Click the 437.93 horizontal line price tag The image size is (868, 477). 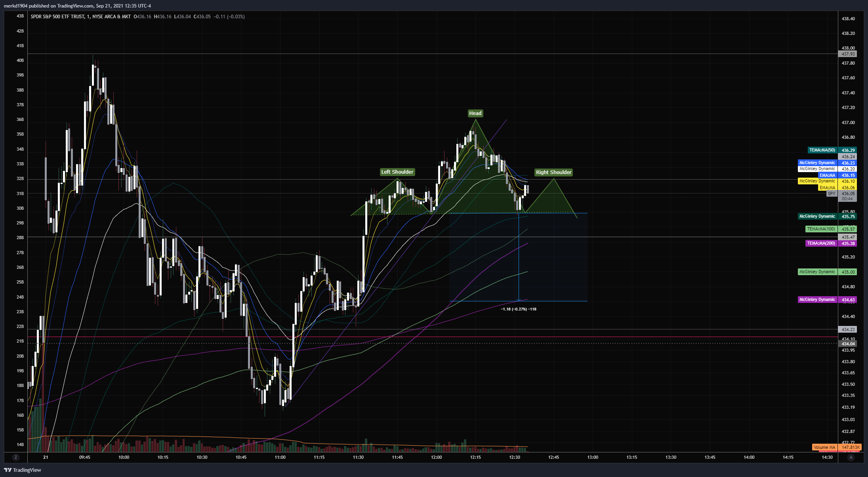pyautogui.click(x=848, y=54)
